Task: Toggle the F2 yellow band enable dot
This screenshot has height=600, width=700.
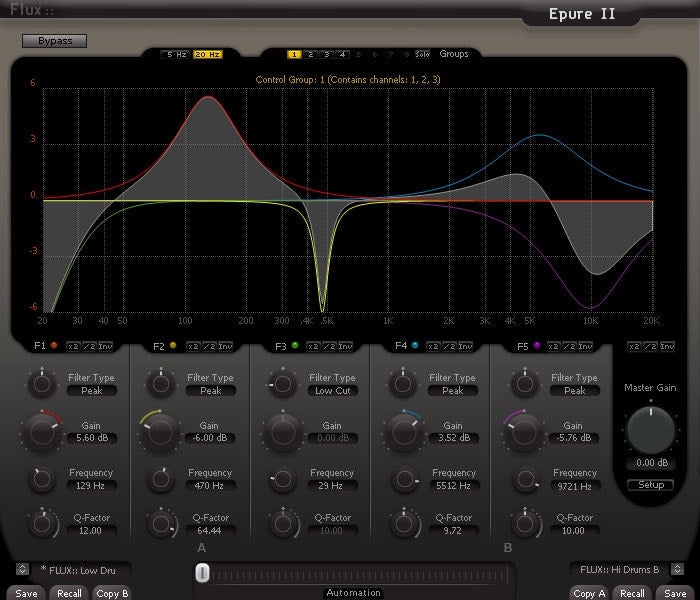Action: [173, 345]
